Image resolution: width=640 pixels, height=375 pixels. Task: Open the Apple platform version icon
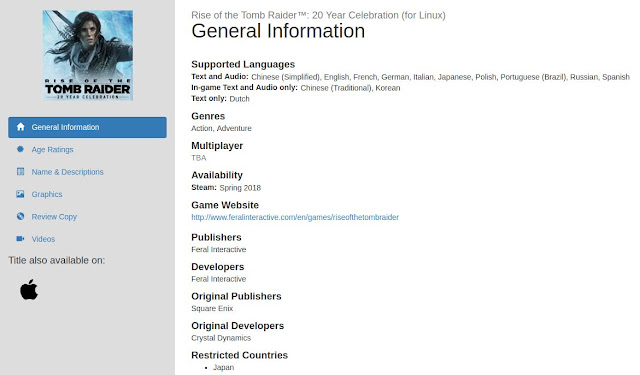(x=29, y=289)
